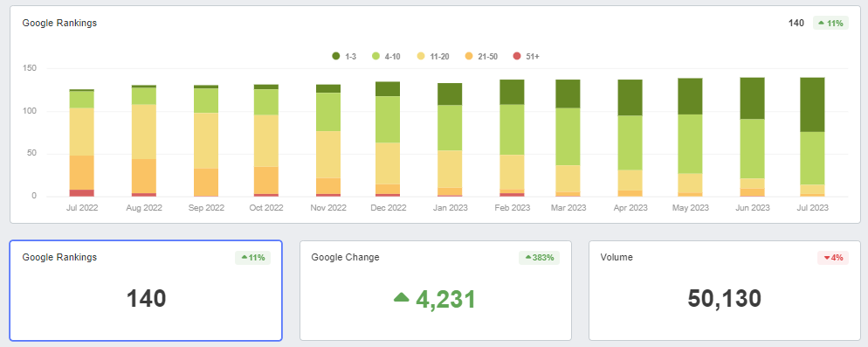
Task: Click the Oct 2022 bar
Action: [x=265, y=140]
